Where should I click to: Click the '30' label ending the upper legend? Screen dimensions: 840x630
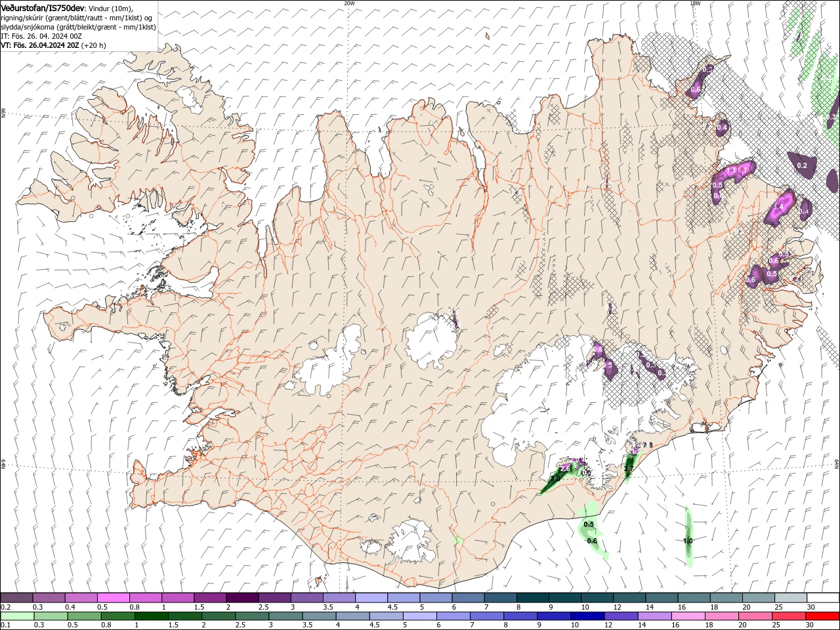[810, 607]
